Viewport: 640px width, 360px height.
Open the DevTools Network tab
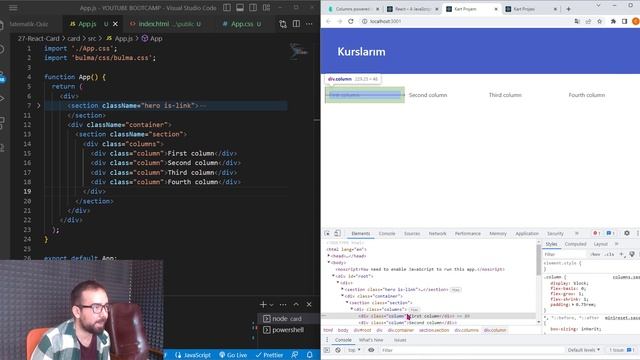point(437,233)
